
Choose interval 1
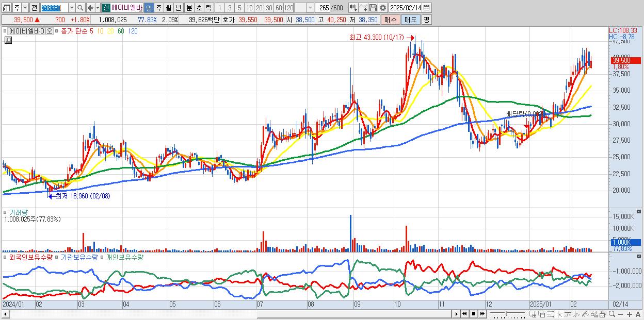pos(220,8)
